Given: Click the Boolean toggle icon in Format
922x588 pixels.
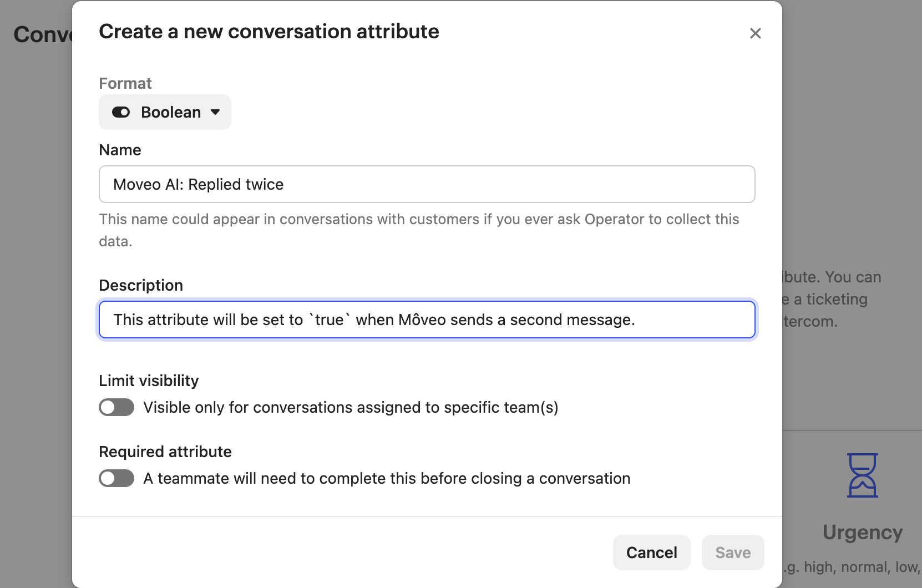Looking at the screenshot, I should (x=121, y=112).
